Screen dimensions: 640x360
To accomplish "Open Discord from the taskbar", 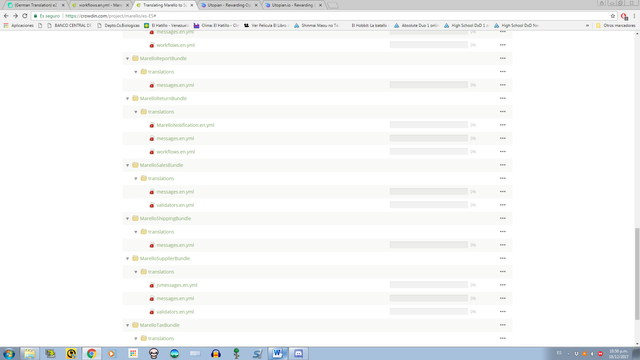I will pos(298,353).
